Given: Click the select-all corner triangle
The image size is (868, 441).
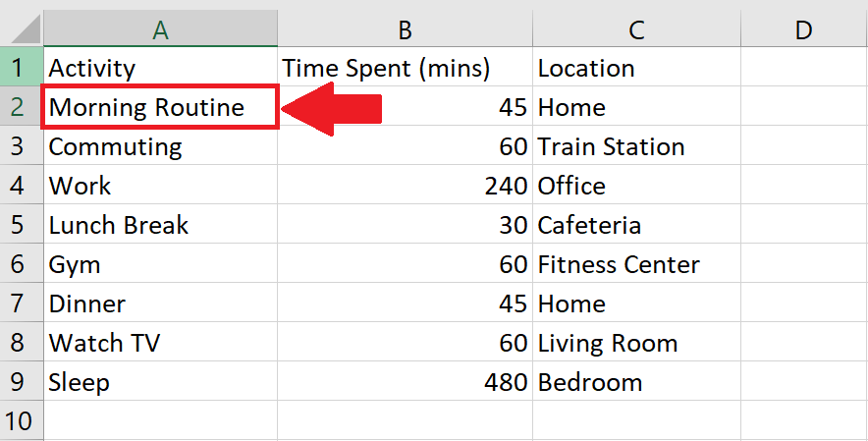Looking at the screenshot, I should 26,29.
